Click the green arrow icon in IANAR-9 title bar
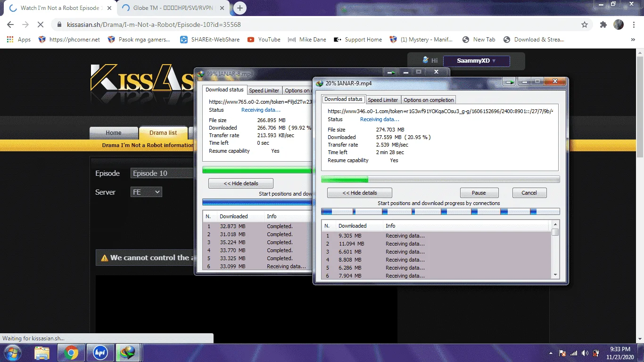The image size is (644, 362). (x=509, y=82)
